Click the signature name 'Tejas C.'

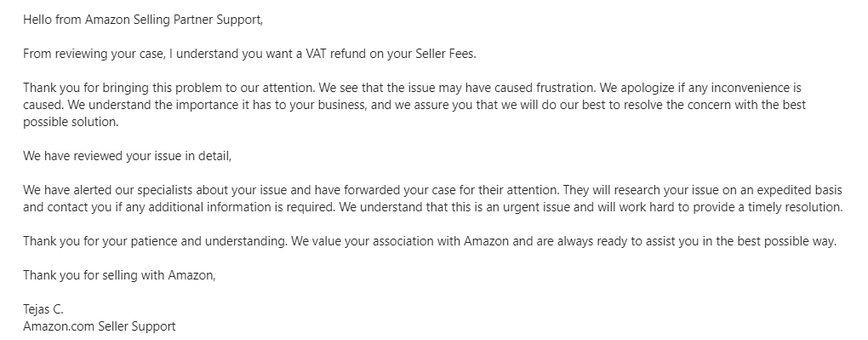click(x=43, y=309)
